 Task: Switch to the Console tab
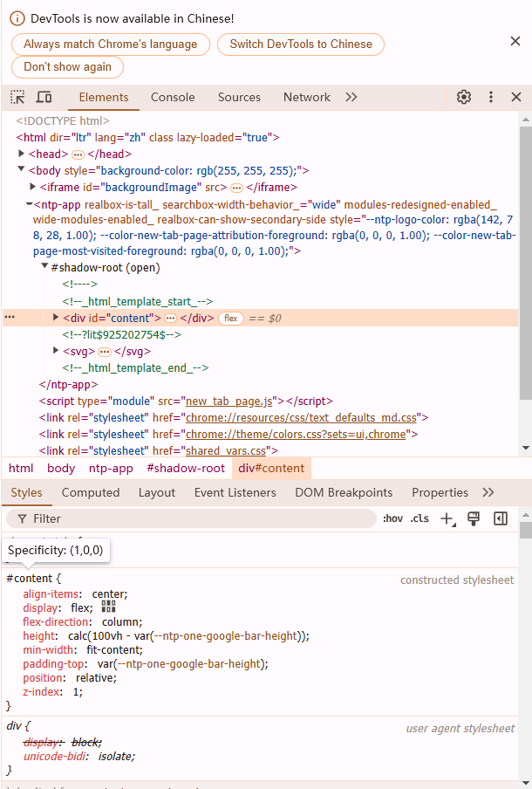coord(173,97)
